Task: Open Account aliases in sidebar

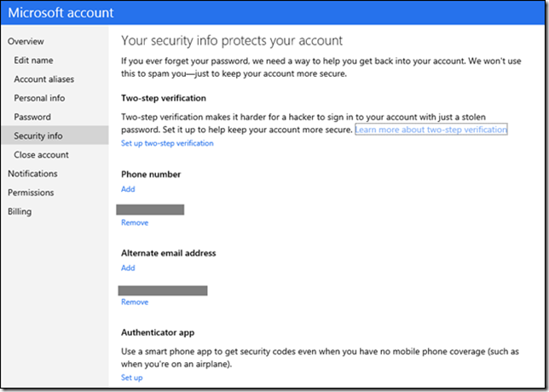Action: pos(43,79)
